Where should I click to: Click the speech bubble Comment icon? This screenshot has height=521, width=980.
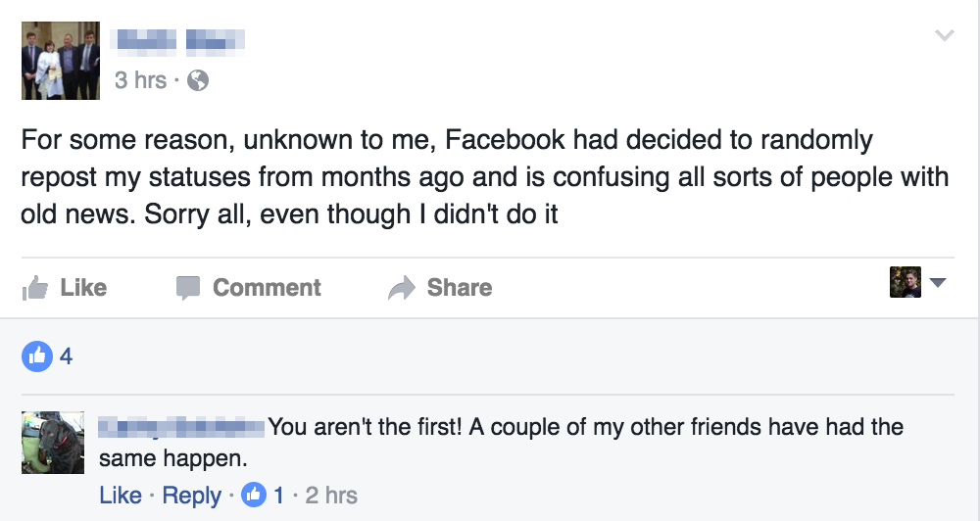pos(187,288)
